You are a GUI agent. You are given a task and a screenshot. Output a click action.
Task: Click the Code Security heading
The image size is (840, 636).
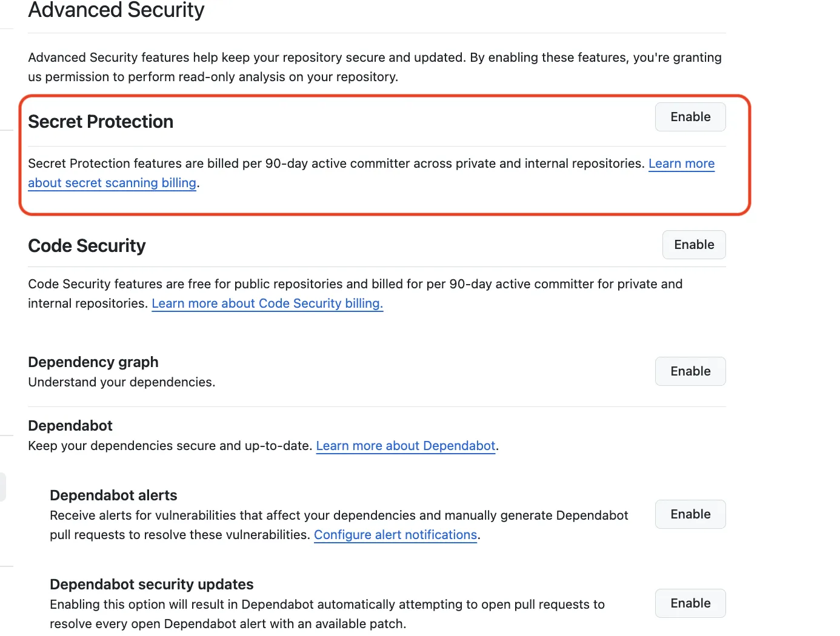[x=87, y=246]
